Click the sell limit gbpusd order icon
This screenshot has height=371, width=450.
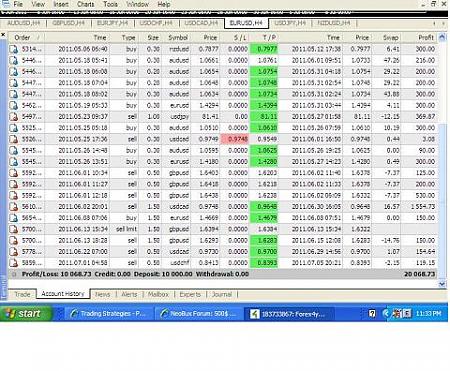(14, 229)
